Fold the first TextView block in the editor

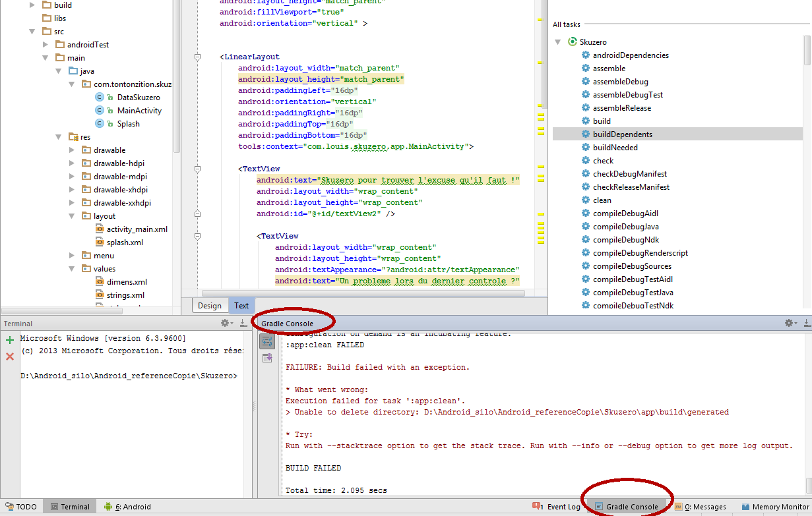[x=197, y=169]
